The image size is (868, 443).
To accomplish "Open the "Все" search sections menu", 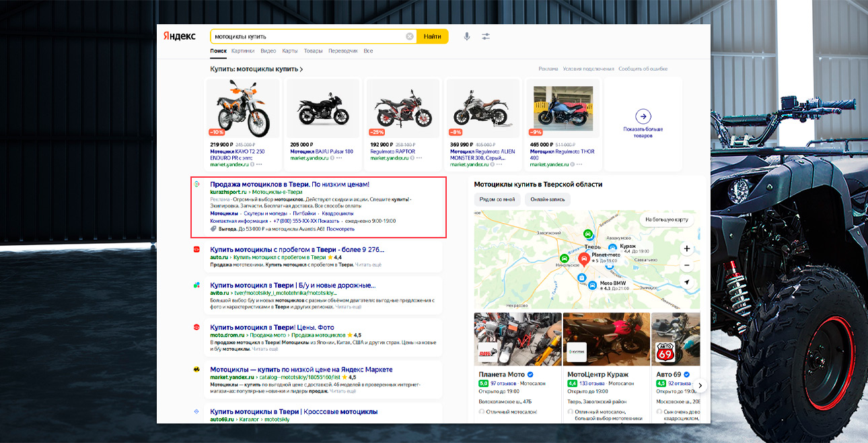I will [x=368, y=51].
